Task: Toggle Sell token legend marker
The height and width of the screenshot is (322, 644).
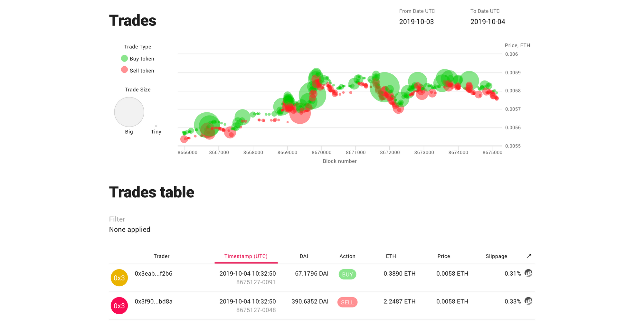Action: pos(124,70)
